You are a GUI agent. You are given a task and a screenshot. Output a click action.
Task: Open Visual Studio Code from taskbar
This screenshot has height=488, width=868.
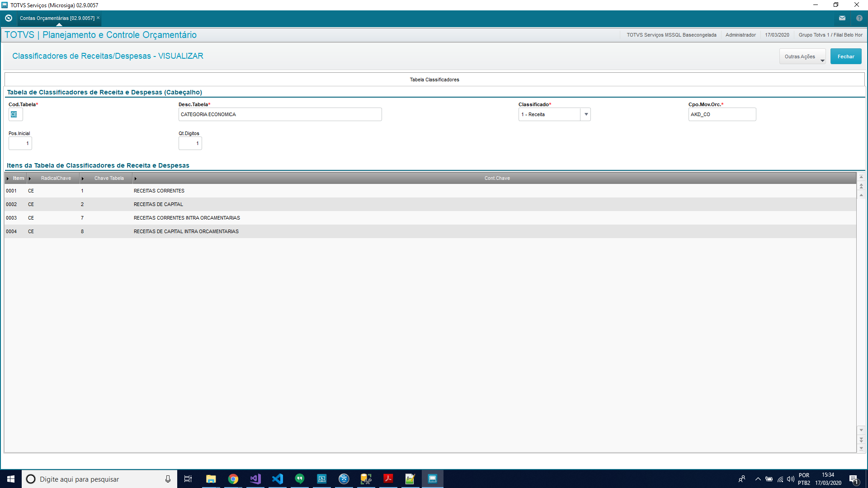click(277, 479)
